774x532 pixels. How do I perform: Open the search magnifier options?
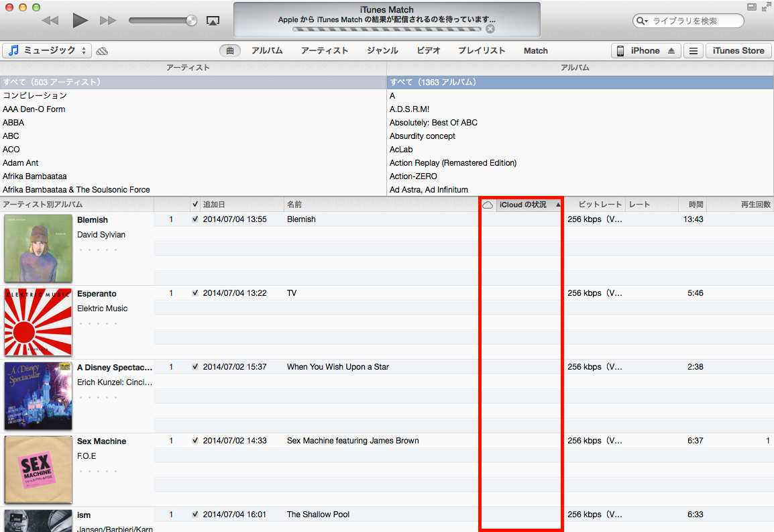point(642,21)
